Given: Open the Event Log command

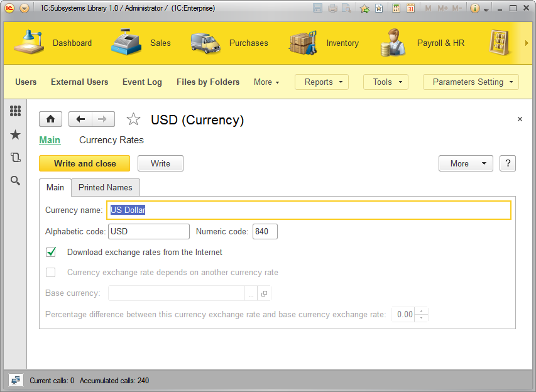Looking at the screenshot, I should click(x=142, y=82).
